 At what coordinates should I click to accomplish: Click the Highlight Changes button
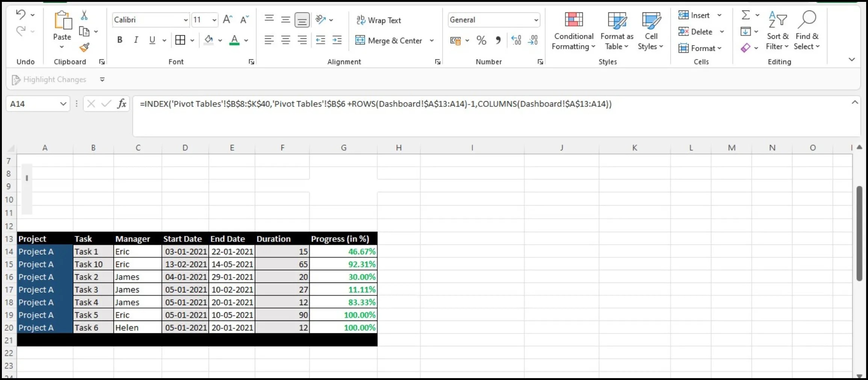pos(49,79)
